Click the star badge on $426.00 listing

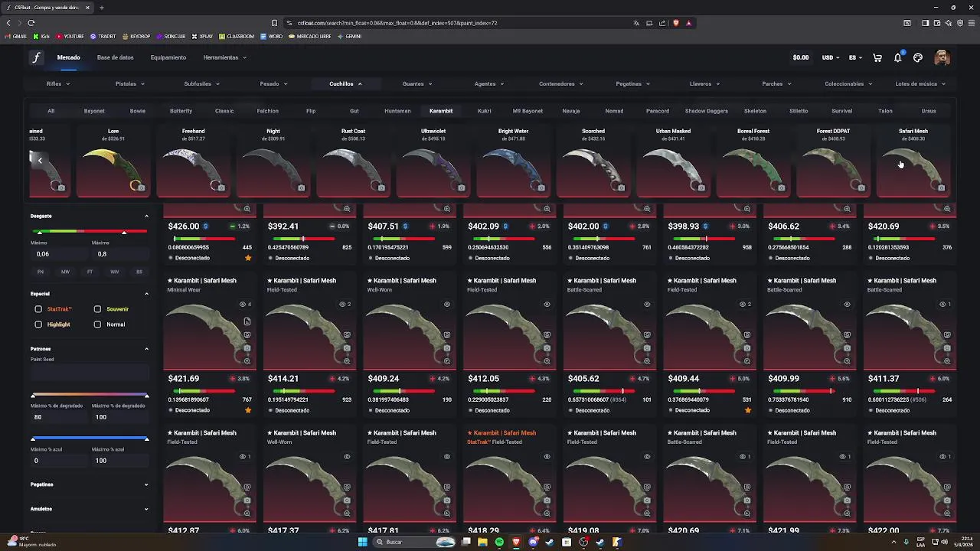[x=248, y=258]
